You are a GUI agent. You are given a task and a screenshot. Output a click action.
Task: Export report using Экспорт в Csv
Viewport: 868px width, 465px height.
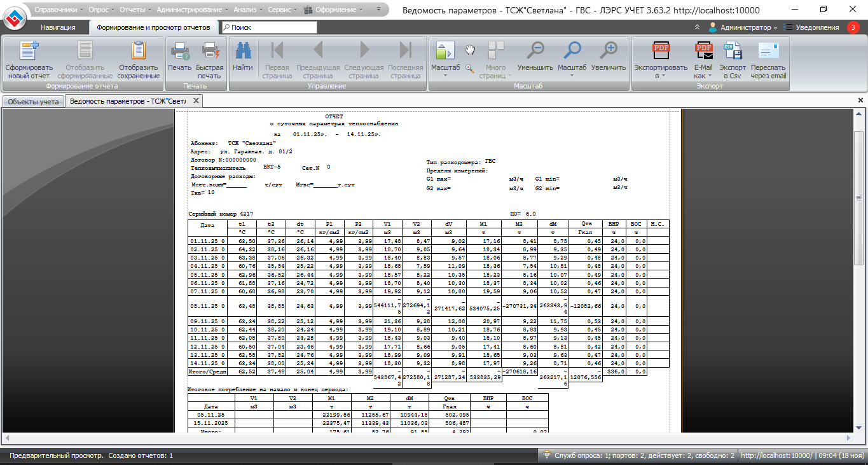point(733,52)
